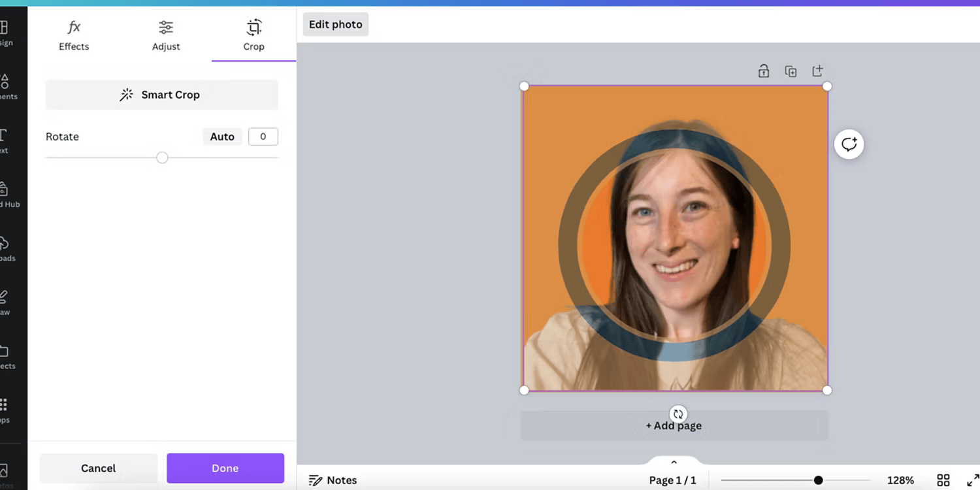Click the Smart Crop button
This screenshot has width=980, height=490.
(162, 95)
